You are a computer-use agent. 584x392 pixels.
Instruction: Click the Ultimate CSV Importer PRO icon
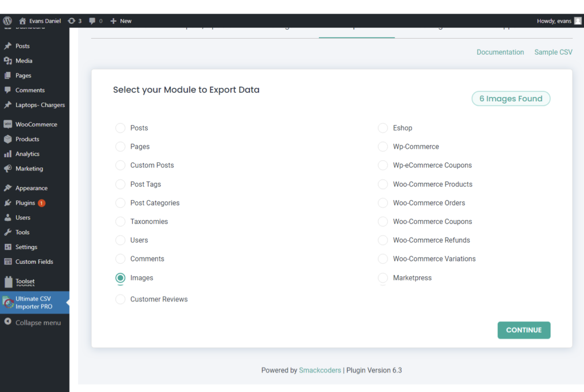click(x=8, y=303)
